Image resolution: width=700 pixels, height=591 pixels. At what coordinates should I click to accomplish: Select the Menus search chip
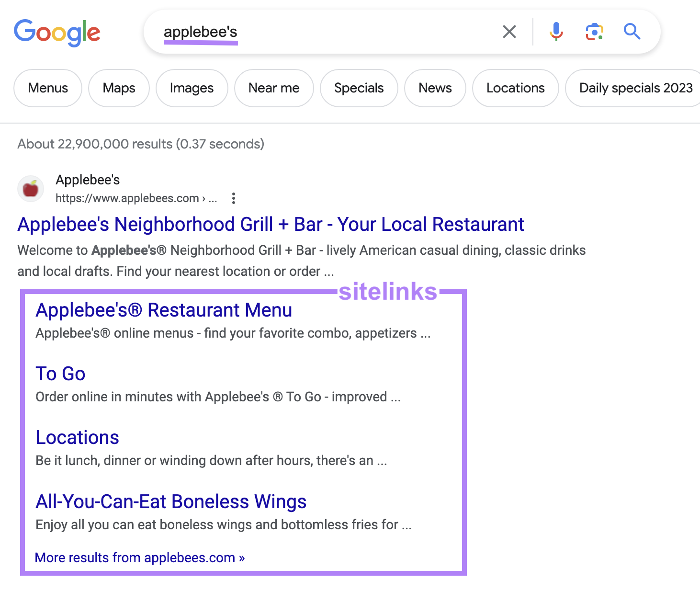tap(47, 88)
